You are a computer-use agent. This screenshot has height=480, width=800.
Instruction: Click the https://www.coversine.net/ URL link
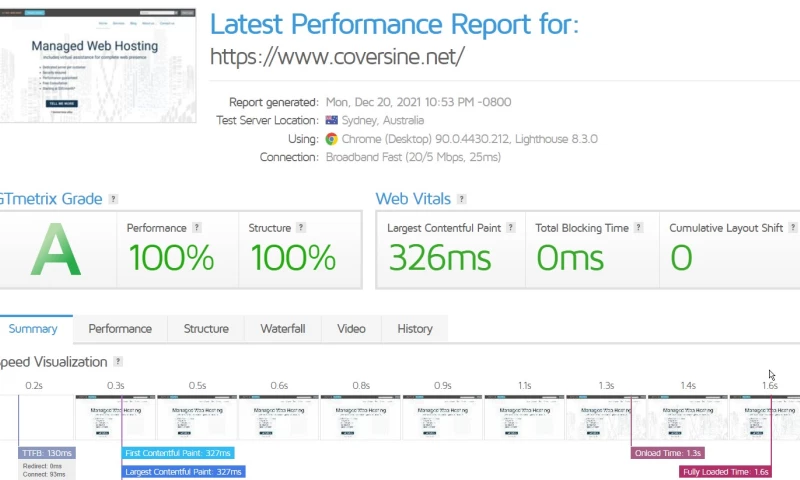click(x=337, y=57)
